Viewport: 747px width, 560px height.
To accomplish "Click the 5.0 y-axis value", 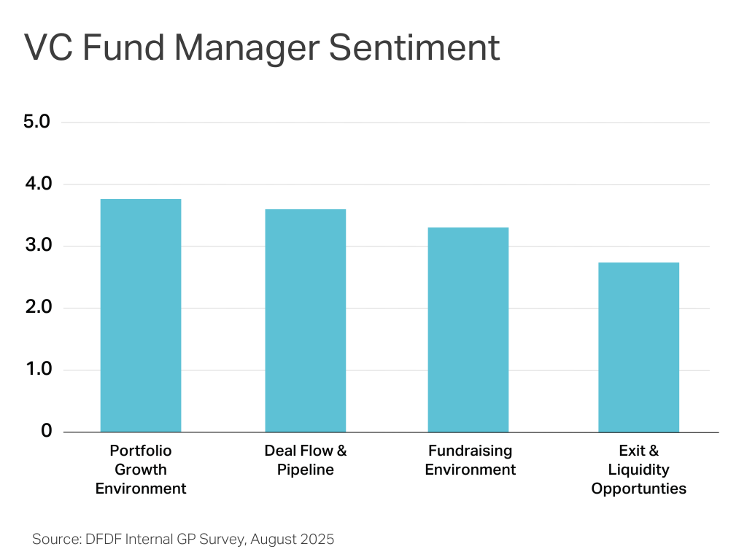I will tap(36, 122).
